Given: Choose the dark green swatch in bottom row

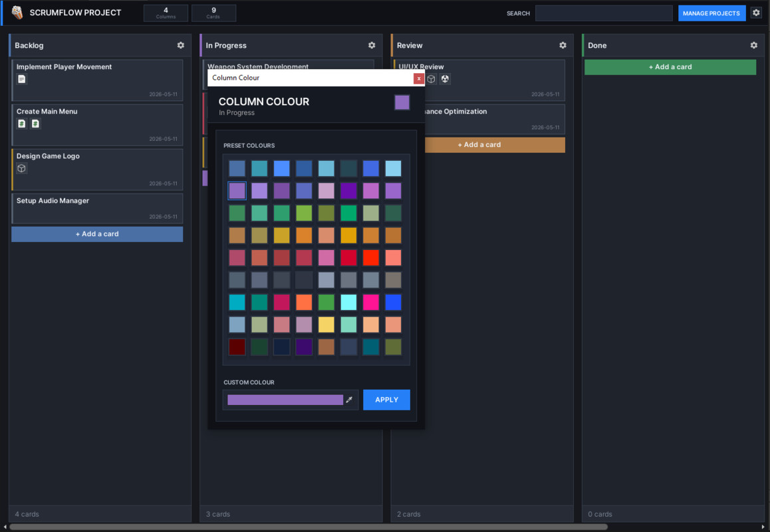Looking at the screenshot, I should click(x=259, y=347).
